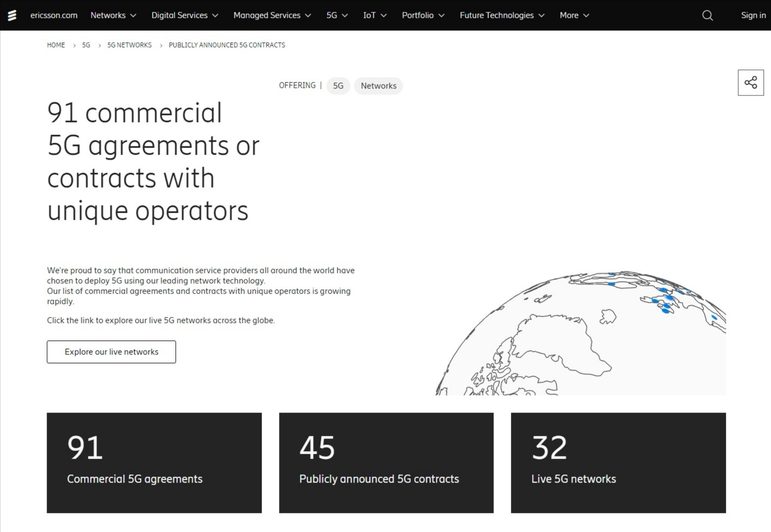
Task: Open the Managed Services dropdown
Action: [272, 15]
